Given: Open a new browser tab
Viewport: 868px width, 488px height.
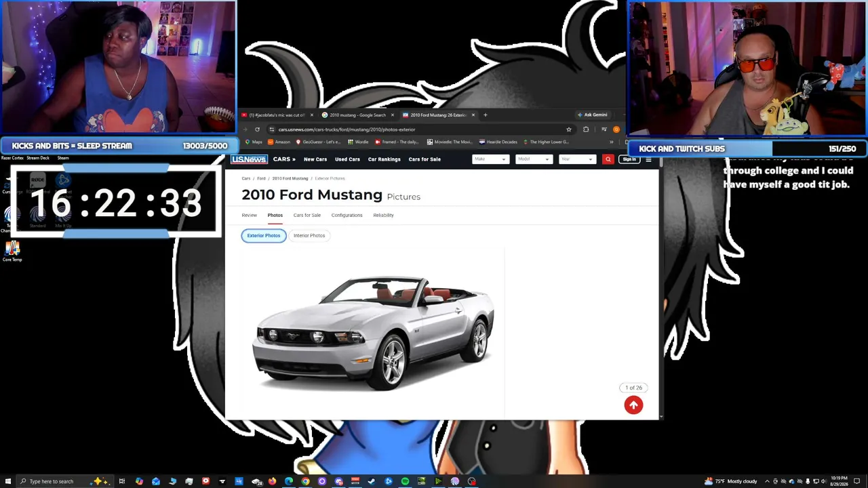Looking at the screenshot, I should point(485,115).
